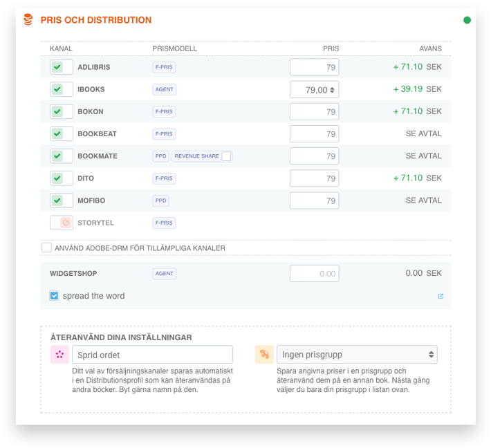491x448 pixels.
Task: Click the KANAL column header
Action: 61,48
